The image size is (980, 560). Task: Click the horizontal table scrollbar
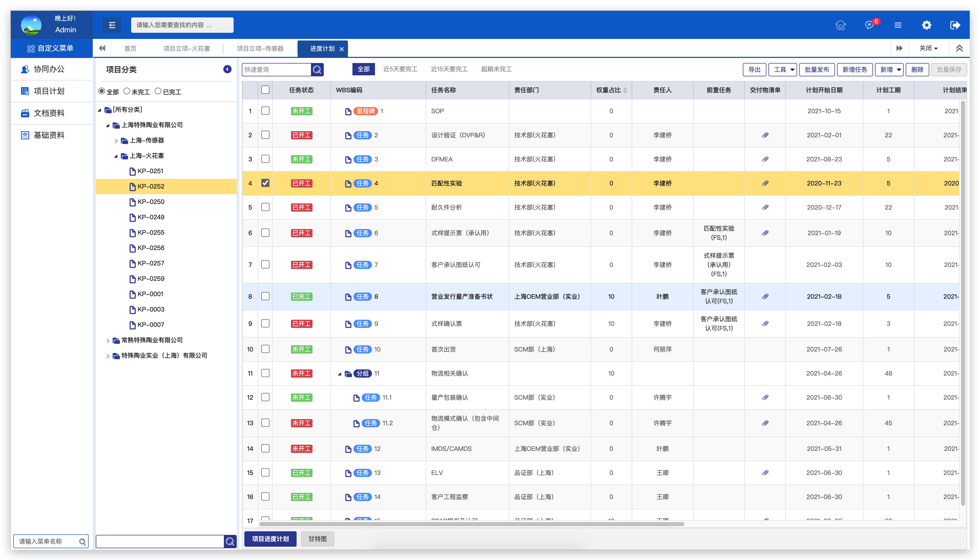471,524
